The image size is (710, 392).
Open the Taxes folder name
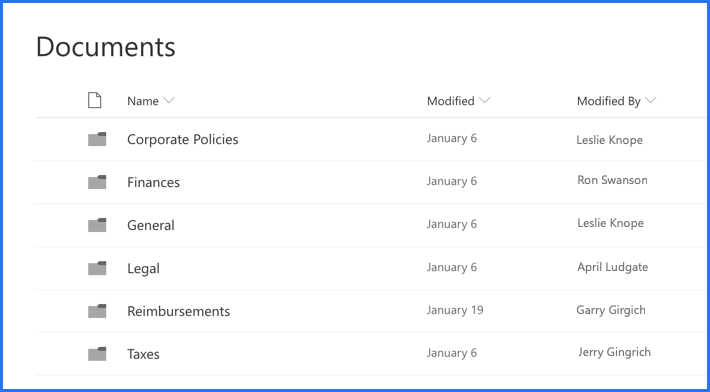[143, 354]
